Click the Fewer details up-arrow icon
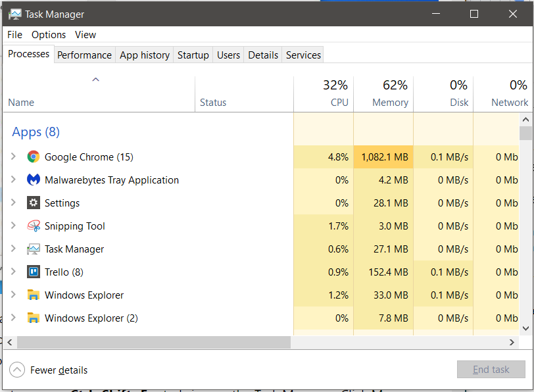 click(x=17, y=370)
